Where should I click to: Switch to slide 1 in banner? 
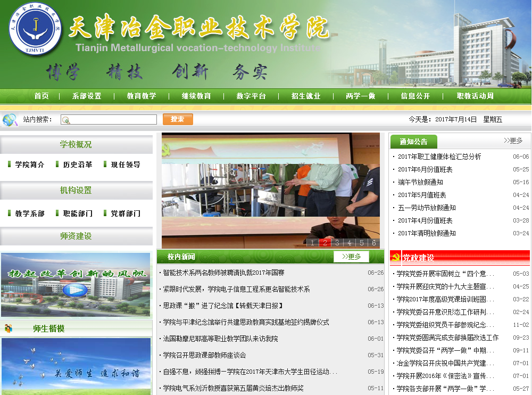tap(312, 243)
